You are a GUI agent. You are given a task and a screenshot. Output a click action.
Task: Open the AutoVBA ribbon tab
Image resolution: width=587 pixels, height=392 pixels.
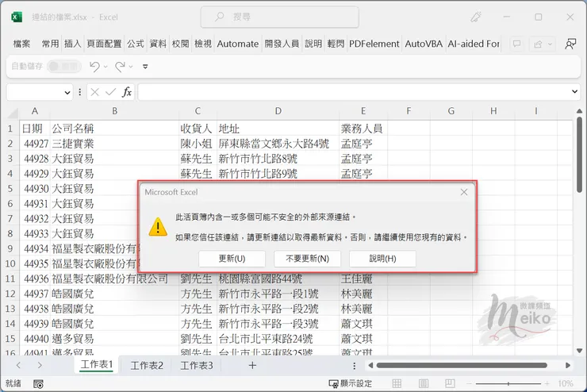[x=424, y=44]
